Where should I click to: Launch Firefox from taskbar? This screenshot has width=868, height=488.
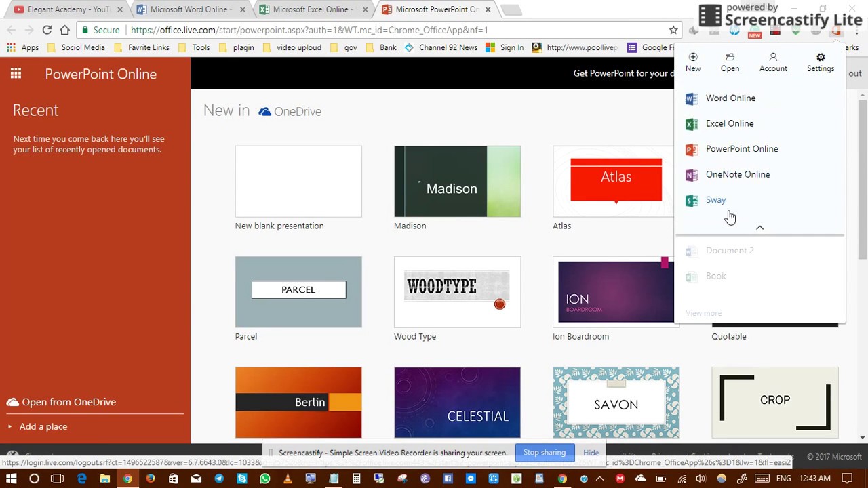151,479
